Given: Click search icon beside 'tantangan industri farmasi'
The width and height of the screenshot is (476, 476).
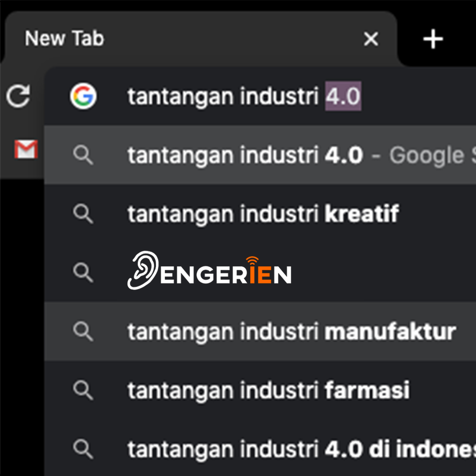Looking at the screenshot, I should (x=83, y=390).
